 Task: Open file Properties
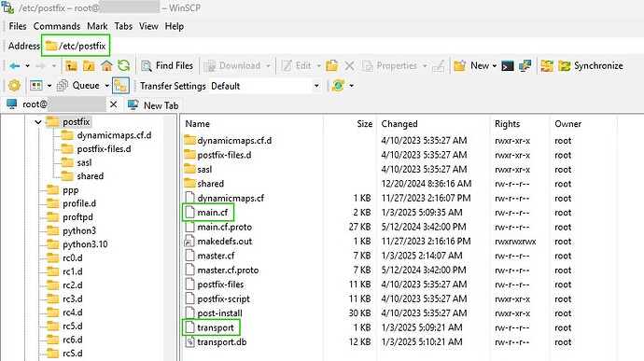click(389, 65)
